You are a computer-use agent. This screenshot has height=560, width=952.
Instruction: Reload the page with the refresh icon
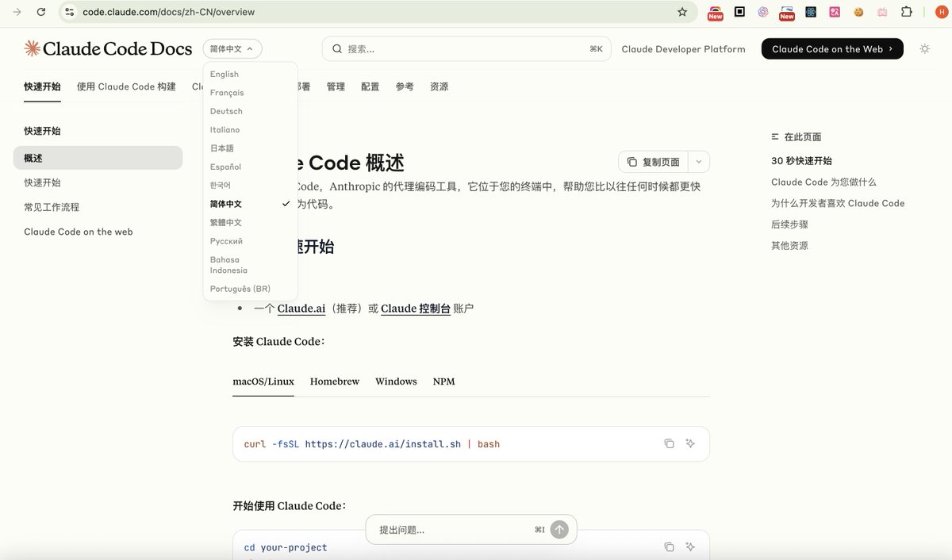[x=41, y=12]
